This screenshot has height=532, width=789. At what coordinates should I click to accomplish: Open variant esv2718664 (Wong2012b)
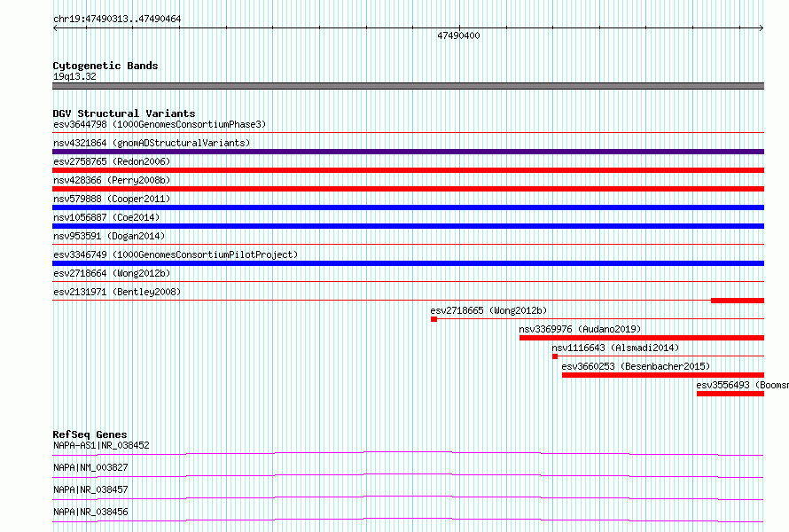click(112, 273)
